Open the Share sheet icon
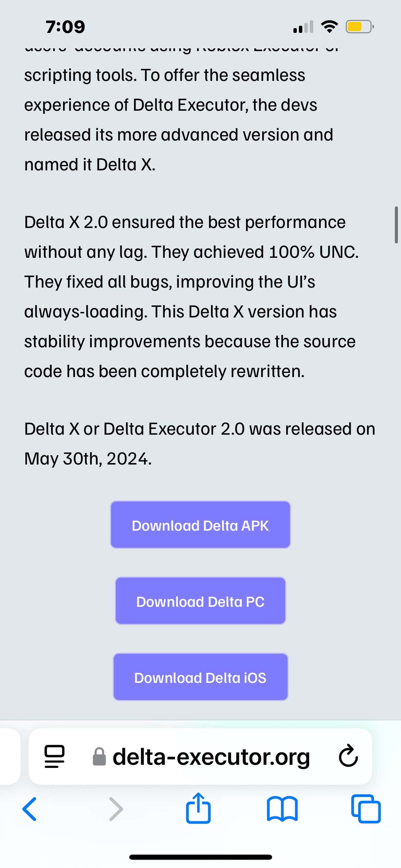The width and height of the screenshot is (401, 868). coord(198,808)
